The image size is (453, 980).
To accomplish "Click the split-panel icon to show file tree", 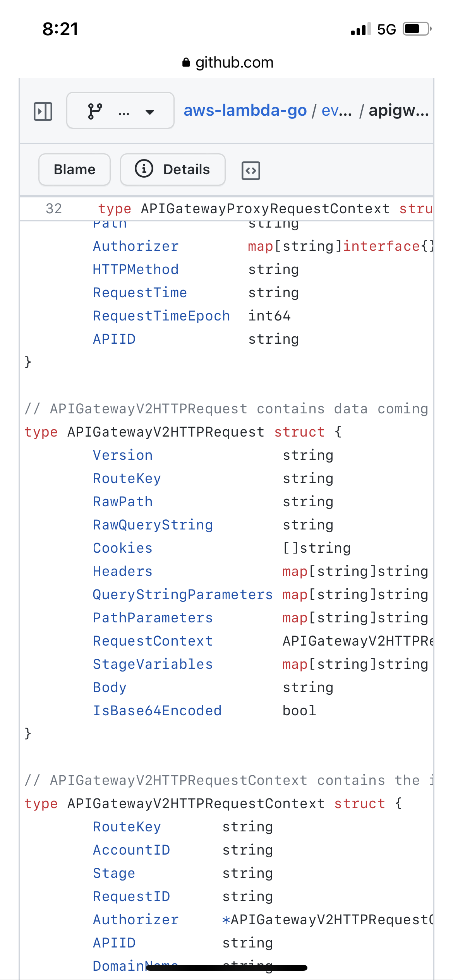I will pyautogui.click(x=43, y=111).
